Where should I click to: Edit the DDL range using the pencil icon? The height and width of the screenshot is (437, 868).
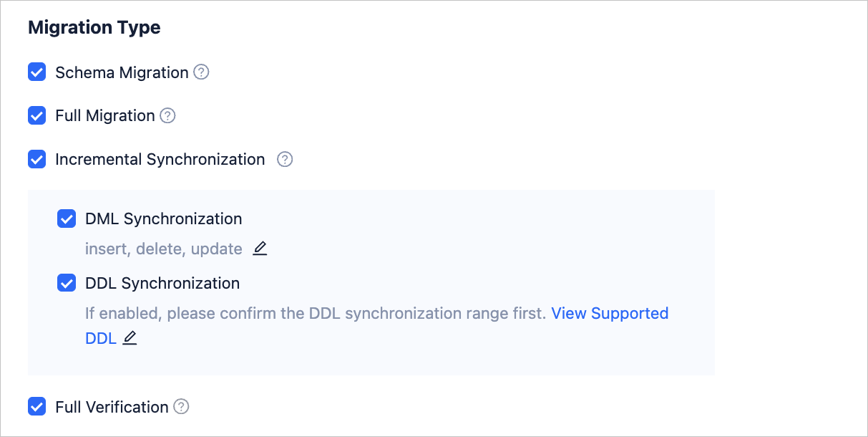tap(130, 338)
